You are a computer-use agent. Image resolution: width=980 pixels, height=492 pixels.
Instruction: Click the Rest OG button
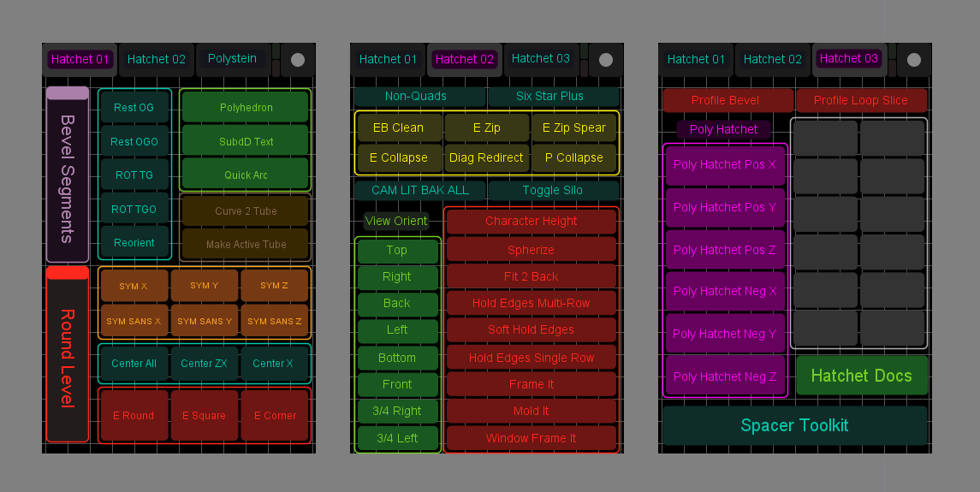[x=134, y=108]
